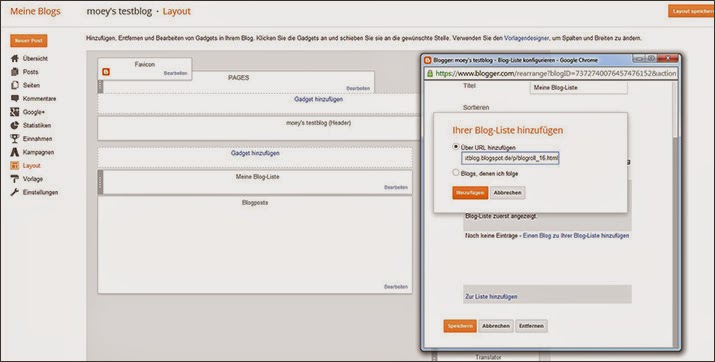
Task: Click Bearbeiten in Meine Blog-Liste gadget
Action: [x=396, y=187]
